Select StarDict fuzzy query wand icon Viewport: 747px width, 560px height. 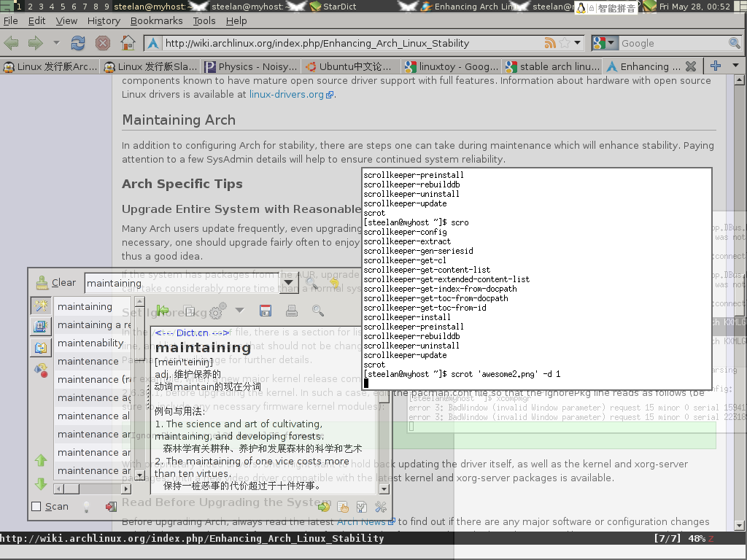[x=41, y=306]
